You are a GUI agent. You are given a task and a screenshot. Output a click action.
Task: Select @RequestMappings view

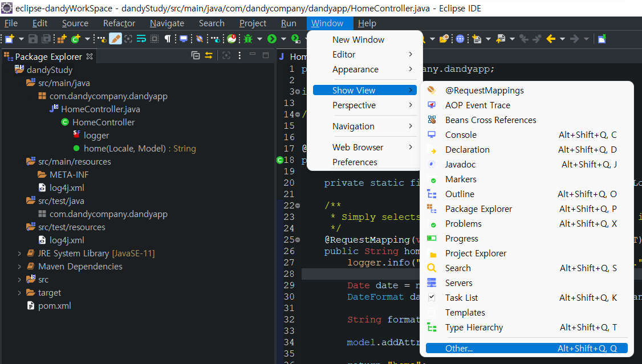point(526,91)
